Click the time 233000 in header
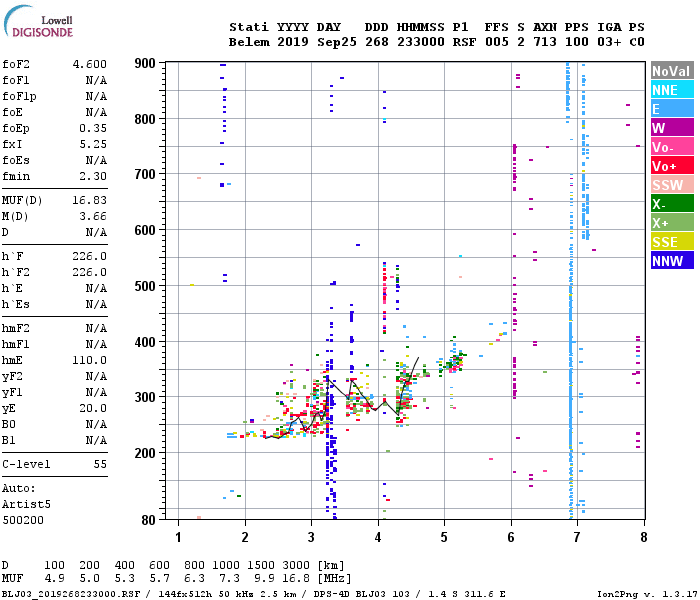 tap(421, 42)
